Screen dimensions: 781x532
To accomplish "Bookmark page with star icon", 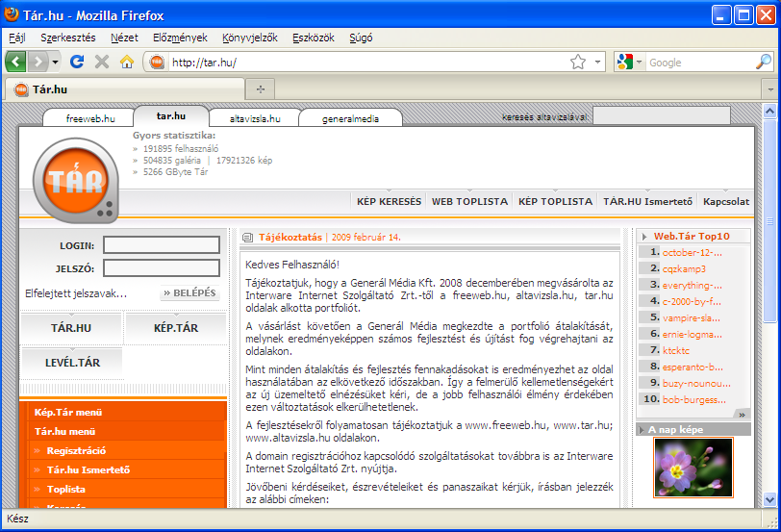I will (x=577, y=62).
